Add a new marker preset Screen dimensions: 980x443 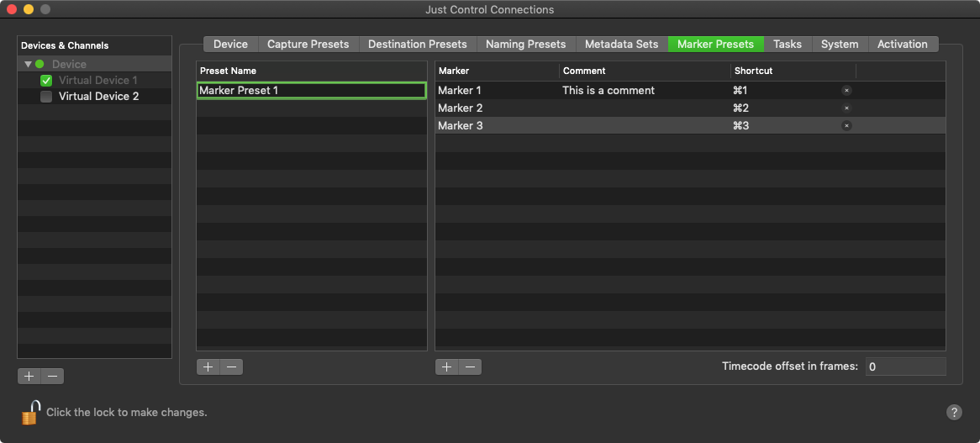[208, 367]
